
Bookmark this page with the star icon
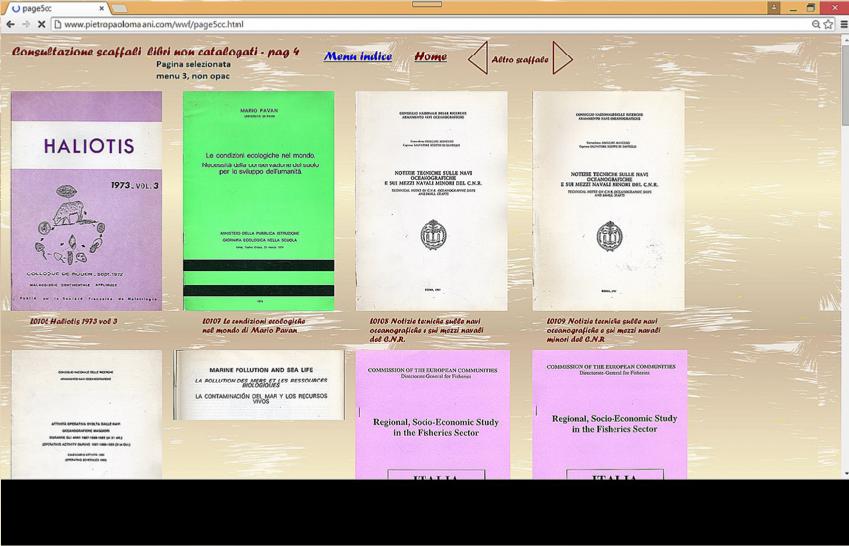pos(828,24)
